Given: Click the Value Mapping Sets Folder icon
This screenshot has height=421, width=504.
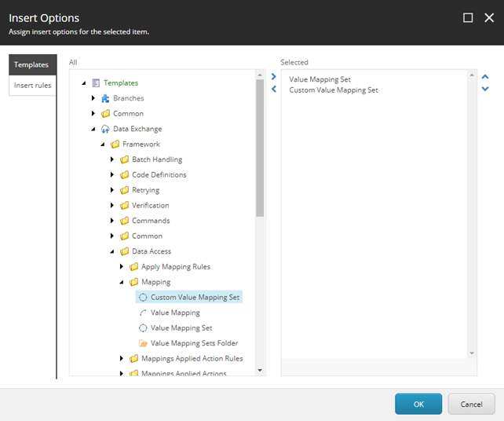Looking at the screenshot, I should [143, 343].
